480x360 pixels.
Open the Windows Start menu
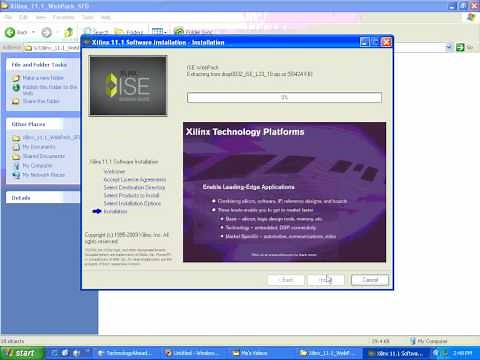(x=22, y=353)
